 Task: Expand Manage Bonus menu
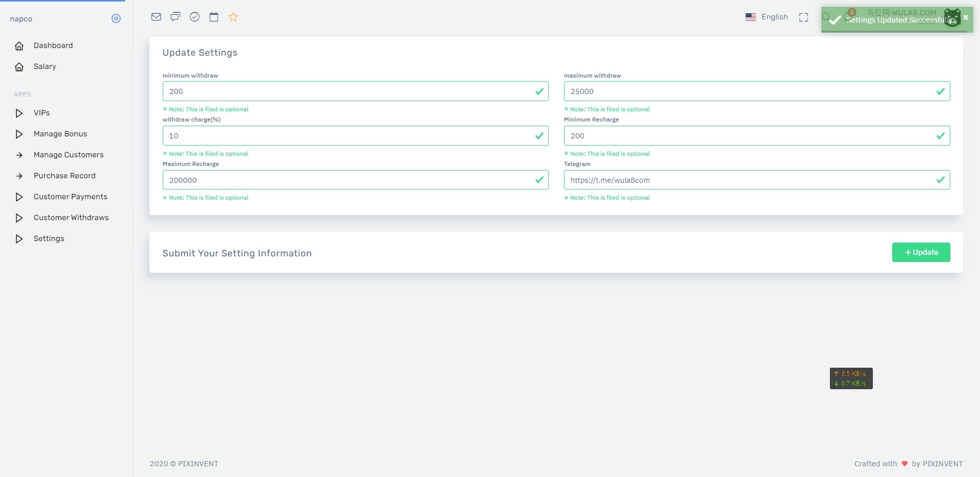60,134
